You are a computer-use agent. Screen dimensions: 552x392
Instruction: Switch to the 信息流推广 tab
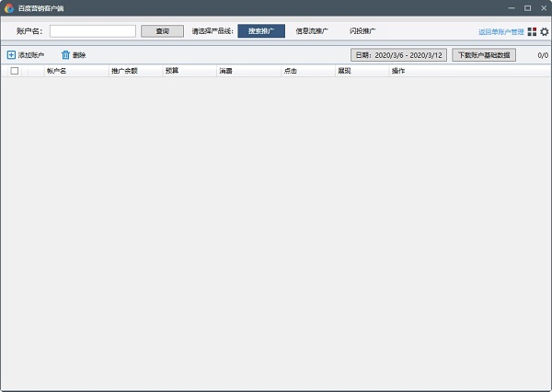click(312, 31)
